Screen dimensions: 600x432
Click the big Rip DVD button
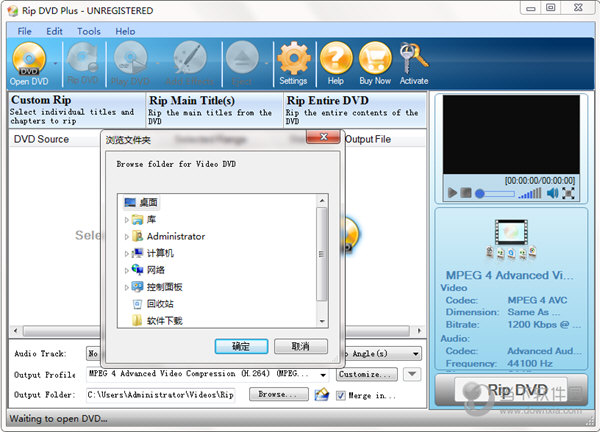511,390
